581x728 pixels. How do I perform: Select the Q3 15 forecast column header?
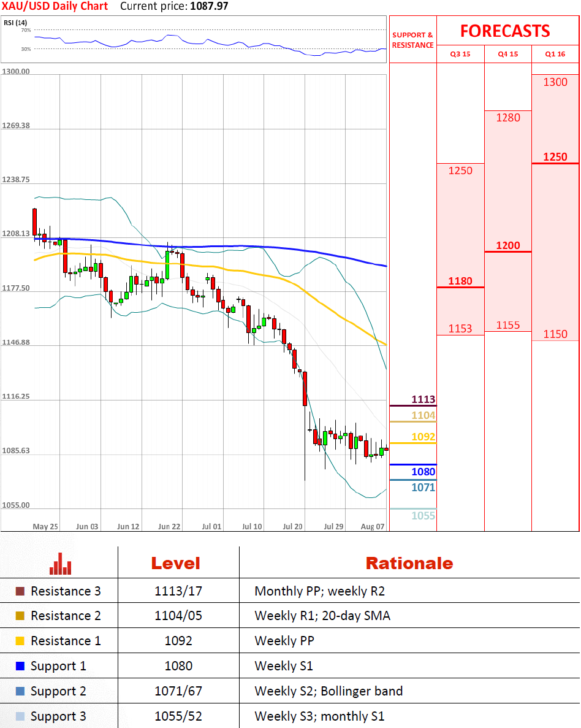pos(460,54)
